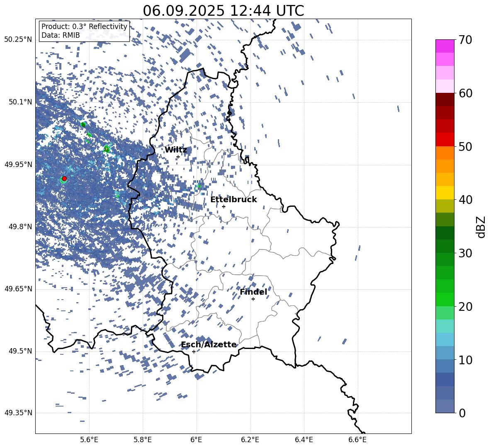Click the red radar site marker
491x448 pixels.
(64, 179)
